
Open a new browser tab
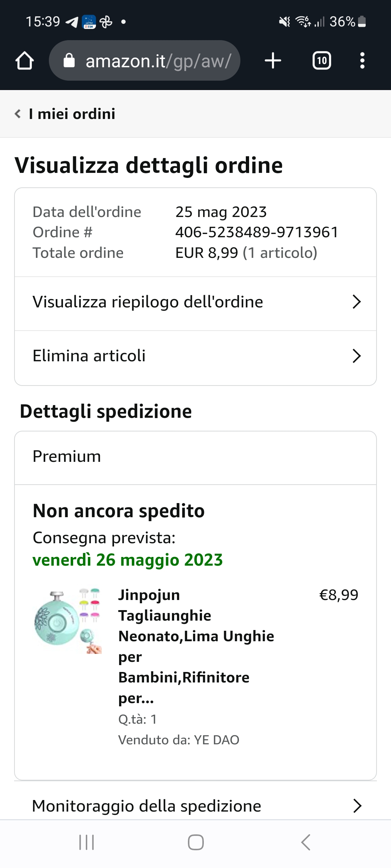click(273, 60)
